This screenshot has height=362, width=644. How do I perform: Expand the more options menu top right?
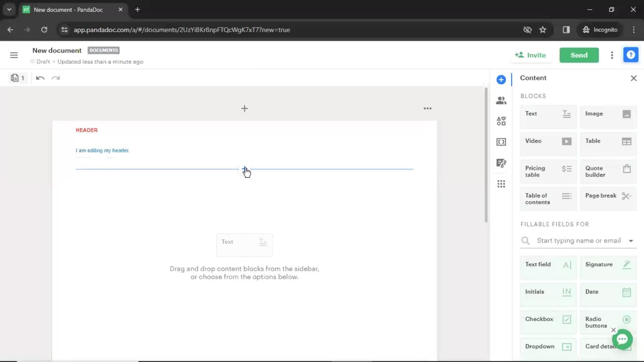pyautogui.click(x=612, y=55)
